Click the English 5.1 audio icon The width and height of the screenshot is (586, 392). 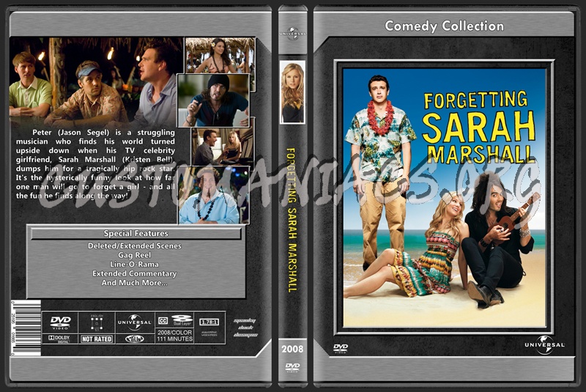tap(97, 322)
